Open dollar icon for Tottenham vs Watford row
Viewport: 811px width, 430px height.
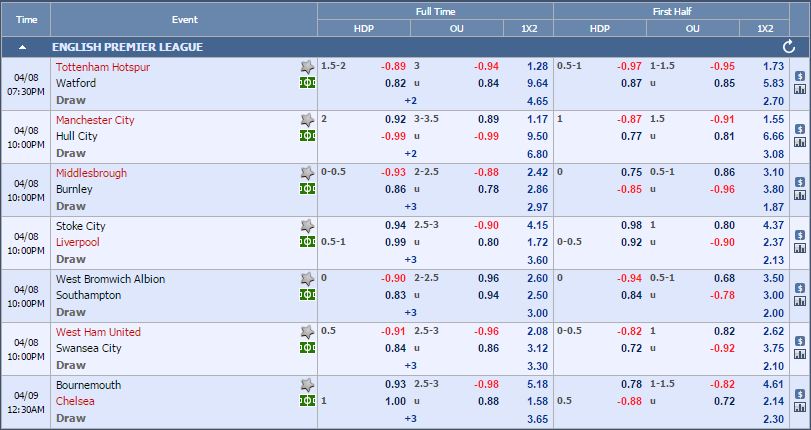[x=800, y=76]
